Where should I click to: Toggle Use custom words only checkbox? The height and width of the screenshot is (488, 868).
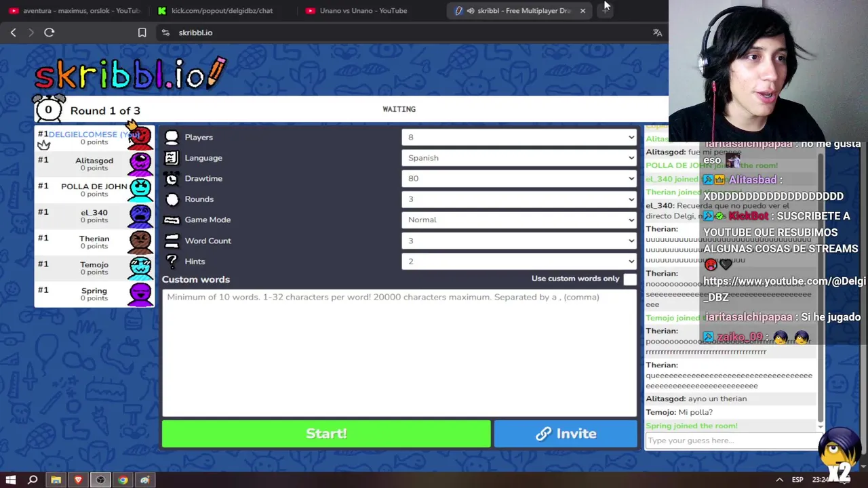tap(630, 279)
